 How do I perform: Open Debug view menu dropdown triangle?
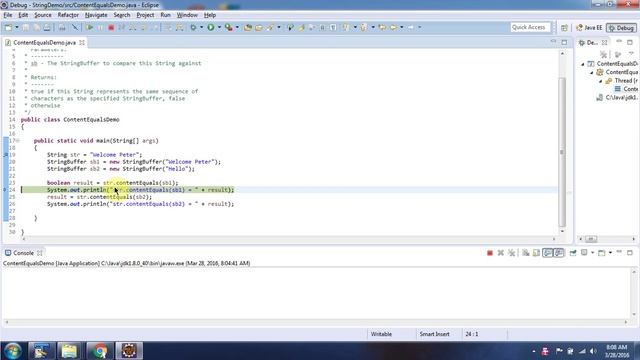click(631, 54)
